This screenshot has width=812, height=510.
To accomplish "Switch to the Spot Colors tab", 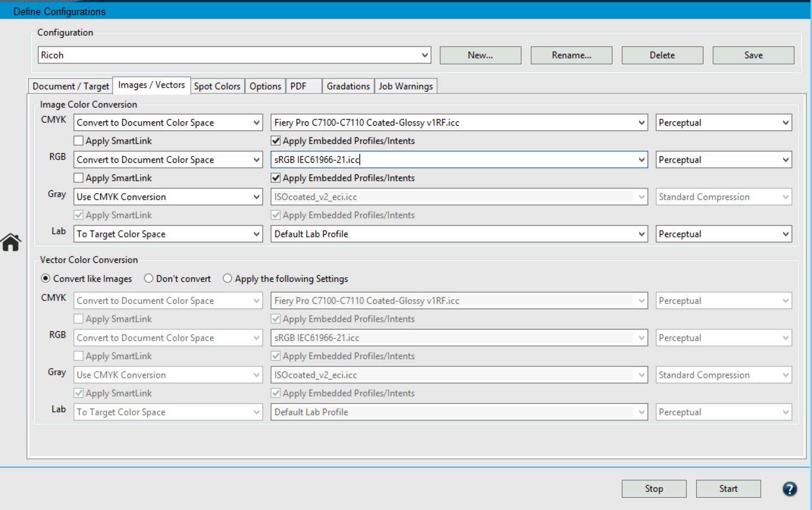I will pos(217,87).
